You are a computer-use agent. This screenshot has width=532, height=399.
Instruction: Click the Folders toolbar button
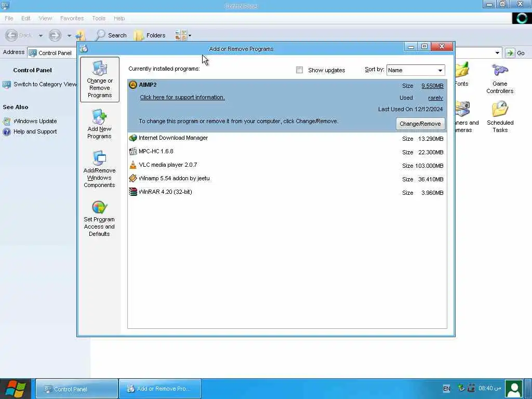[150, 35]
